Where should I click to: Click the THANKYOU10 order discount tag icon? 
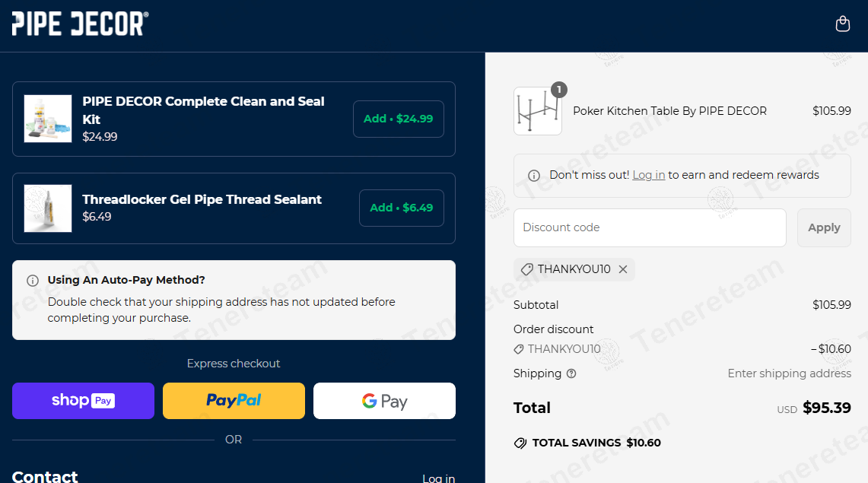(519, 349)
